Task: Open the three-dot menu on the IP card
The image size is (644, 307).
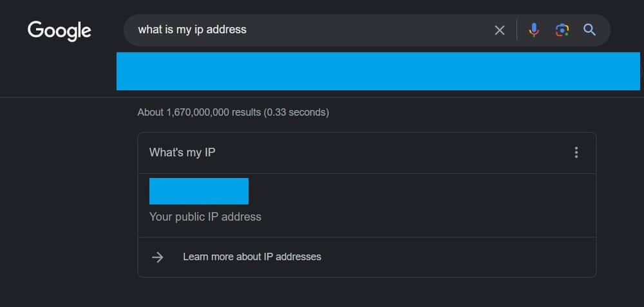Action: coord(576,153)
